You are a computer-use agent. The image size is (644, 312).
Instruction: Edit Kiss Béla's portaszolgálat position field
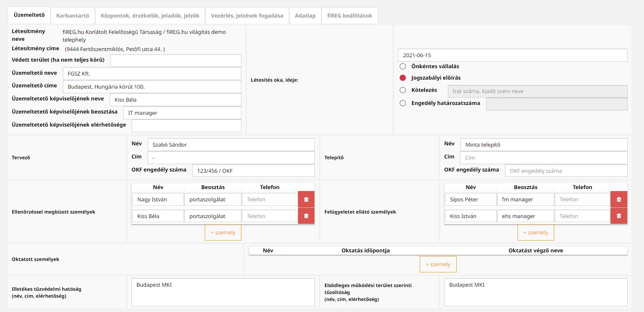pos(213,216)
